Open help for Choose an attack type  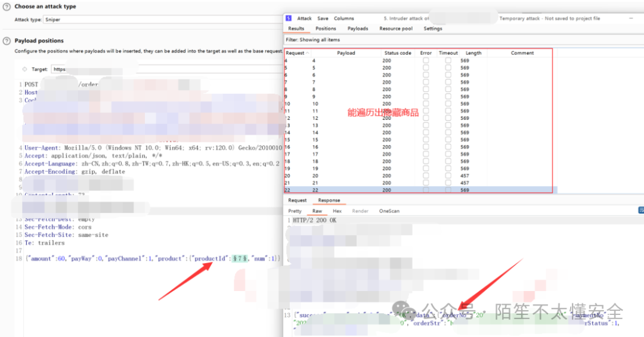click(7, 7)
